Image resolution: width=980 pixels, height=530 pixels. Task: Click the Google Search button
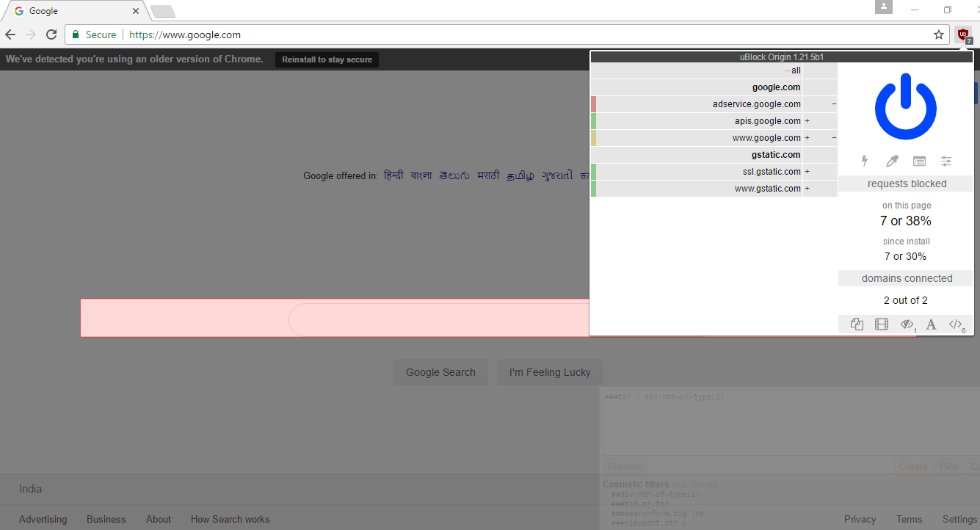pyautogui.click(x=440, y=372)
